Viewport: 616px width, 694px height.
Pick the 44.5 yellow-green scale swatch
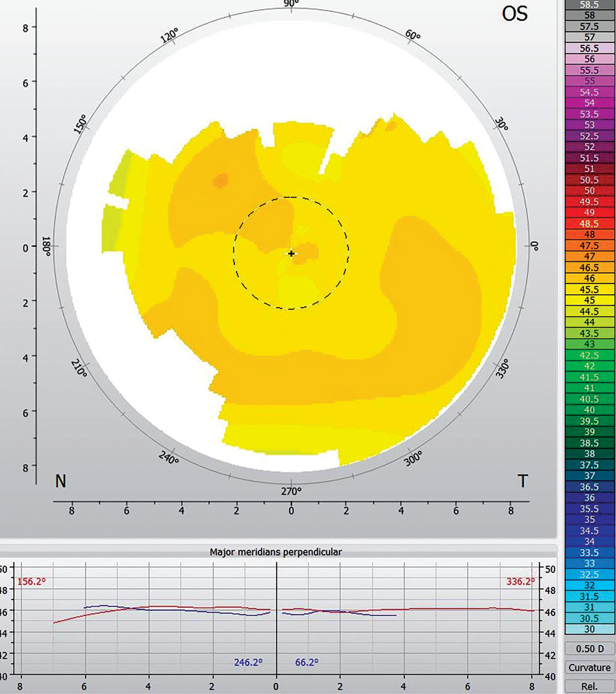[590, 311]
